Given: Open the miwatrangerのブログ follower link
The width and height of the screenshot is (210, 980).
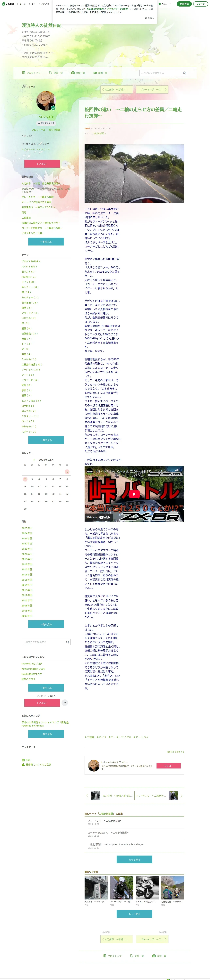Looking at the screenshot, I should click(34, 669).
